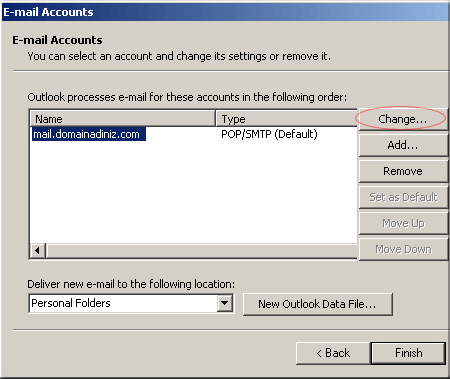Click New Outlook Data File... button
This screenshot has width=450, height=379.
pyautogui.click(x=318, y=304)
